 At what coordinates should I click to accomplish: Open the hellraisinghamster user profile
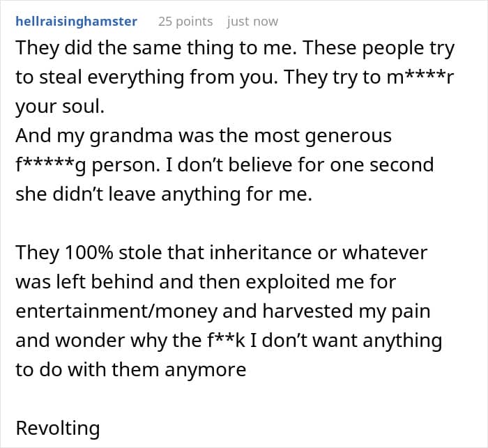(76, 21)
